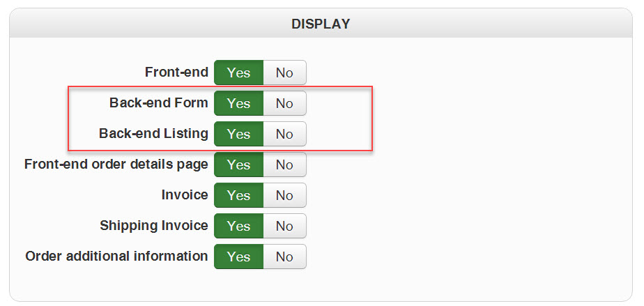
Task: Click the DISPLAY panel header
Action: point(321,24)
